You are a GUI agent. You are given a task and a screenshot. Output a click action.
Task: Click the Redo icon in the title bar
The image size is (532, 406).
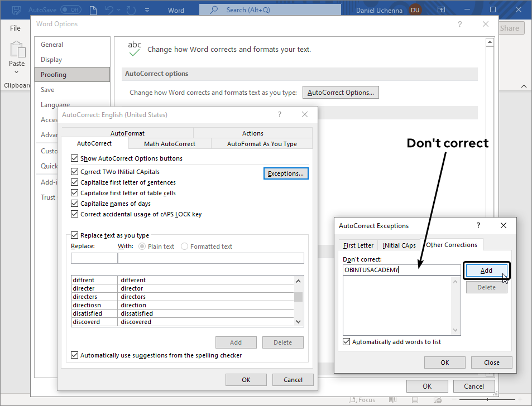(x=131, y=9)
